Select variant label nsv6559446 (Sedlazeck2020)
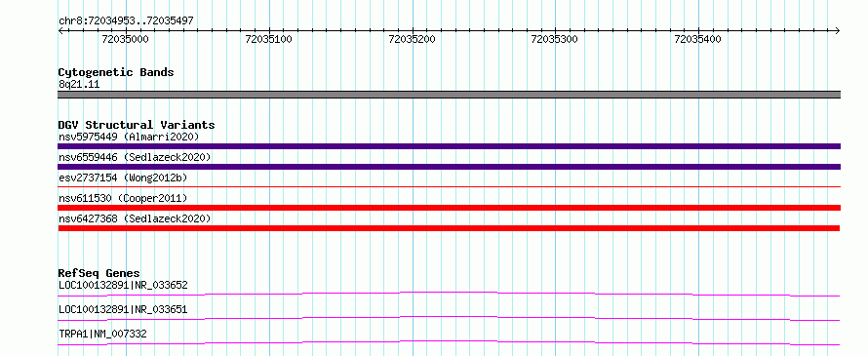 point(135,157)
